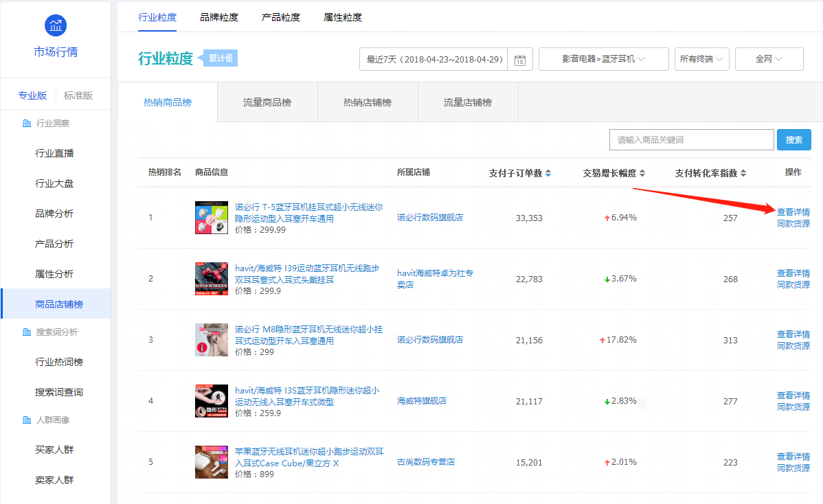Open 行业直播 in sidebar
This screenshot has height=504, width=823.
click(54, 153)
